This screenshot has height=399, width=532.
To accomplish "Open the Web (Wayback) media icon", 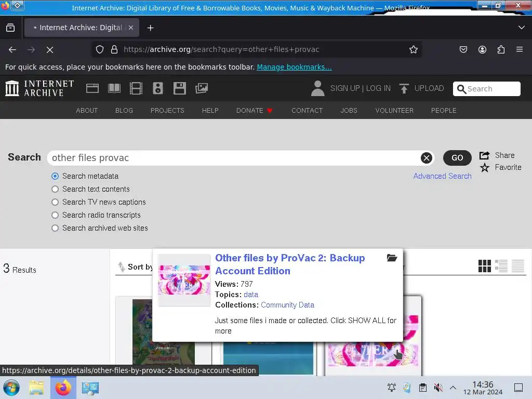I will tap(92, 88).
